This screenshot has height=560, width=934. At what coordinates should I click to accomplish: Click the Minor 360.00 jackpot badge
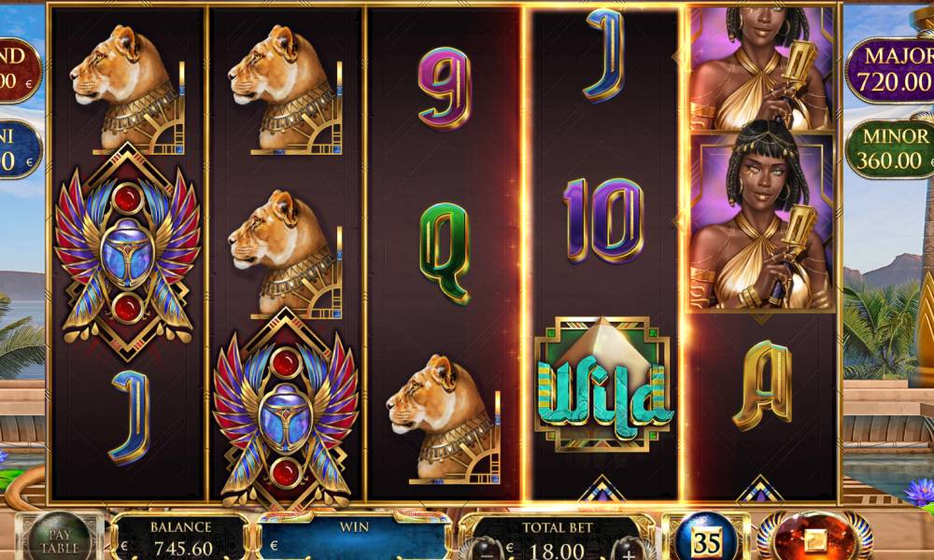[890, 149]
